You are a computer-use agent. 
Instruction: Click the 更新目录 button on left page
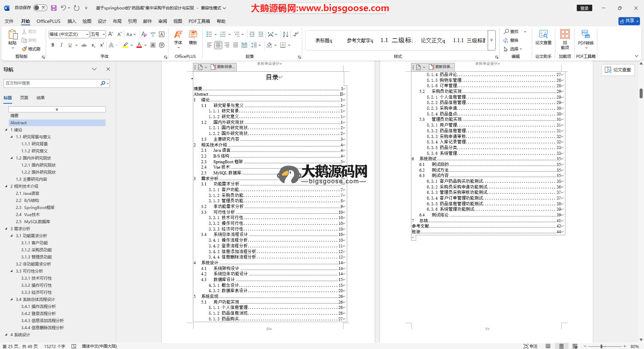(x=223, y=67)
